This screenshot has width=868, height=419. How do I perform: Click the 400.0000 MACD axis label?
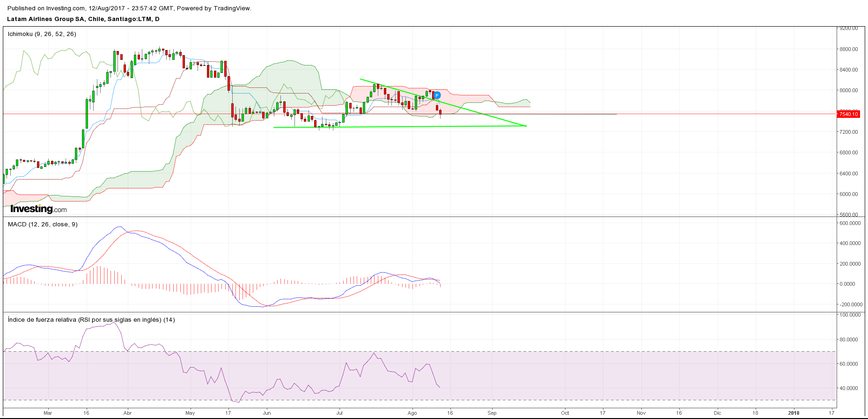850,243
